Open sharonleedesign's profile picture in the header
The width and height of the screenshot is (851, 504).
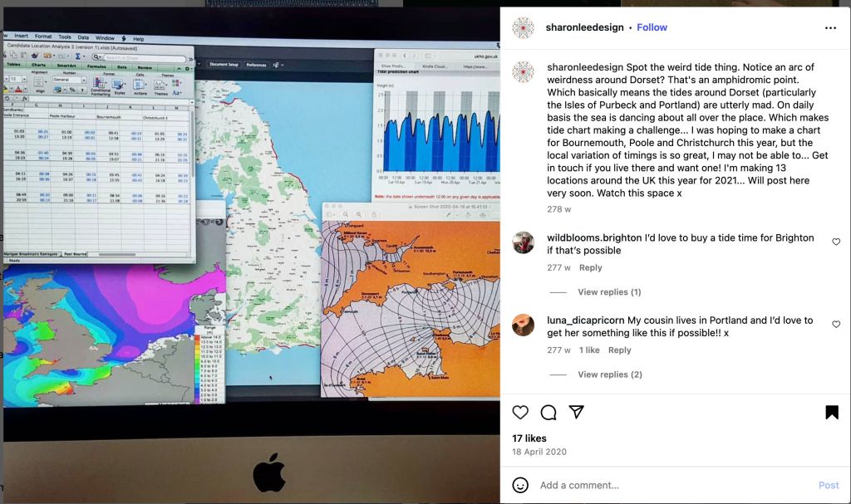(524, 27)
